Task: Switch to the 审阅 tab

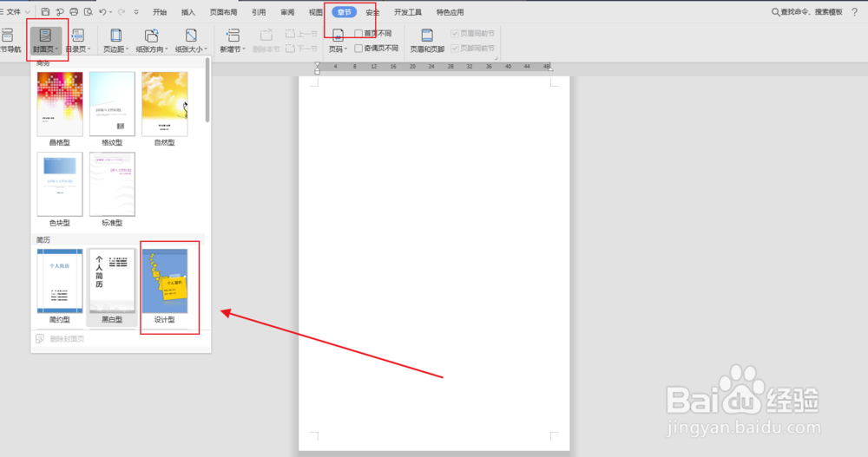Action: pos(287,12)
